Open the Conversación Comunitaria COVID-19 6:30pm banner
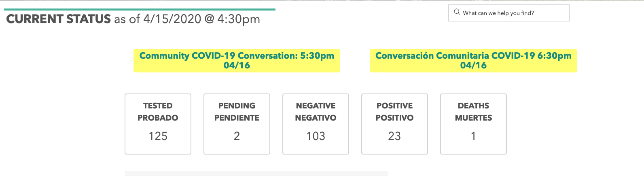The width and height of the screenshot is (644, 176). tap(473, 61)
